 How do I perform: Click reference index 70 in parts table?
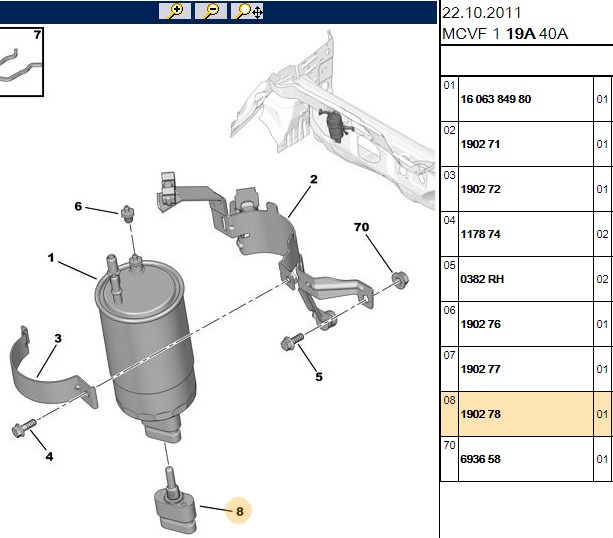(450, 445)
